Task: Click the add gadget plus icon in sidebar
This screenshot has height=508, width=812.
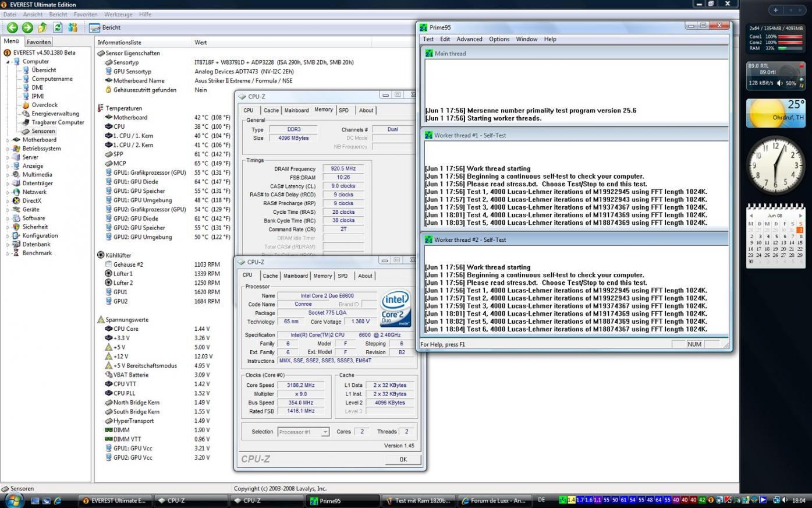Action: coord(775,10)
